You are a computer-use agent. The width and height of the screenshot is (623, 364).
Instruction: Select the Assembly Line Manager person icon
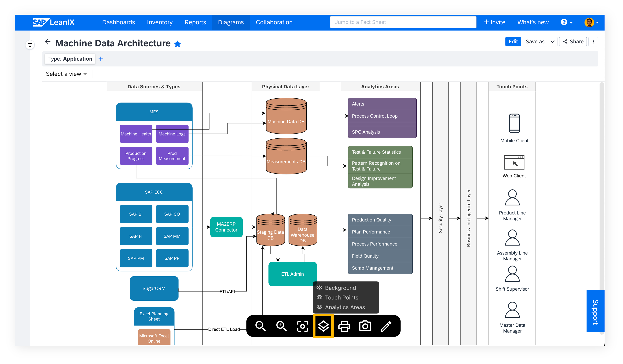pos(512,237)
